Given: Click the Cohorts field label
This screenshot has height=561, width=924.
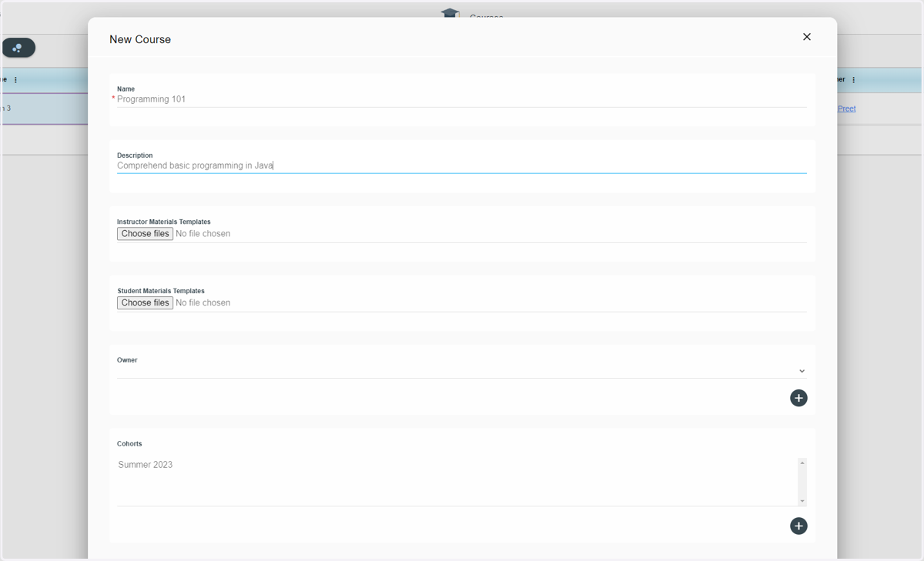Looking at the screenshot, I should coord(129,444).
